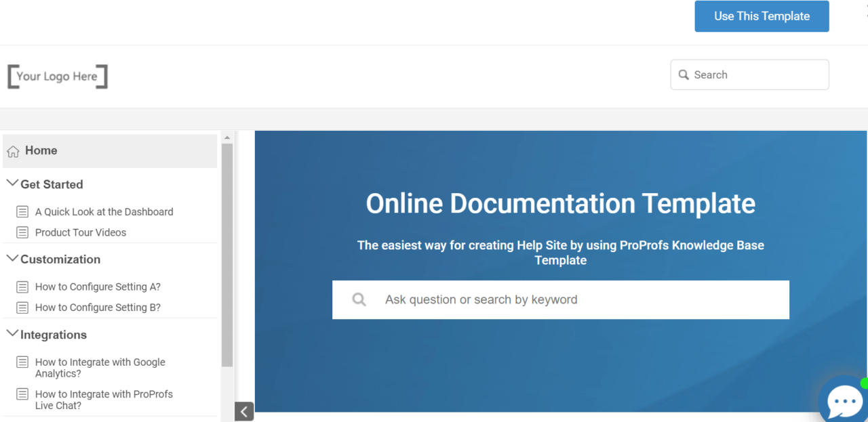
Task: Open How to Integrate with ProProfs Live Chat
Action: click(104, 400)
